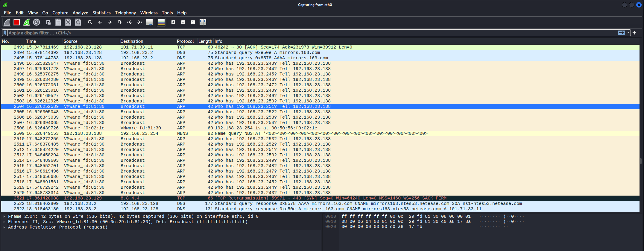Open a capture file icon
644x251 pixels.
coord(48,22)
